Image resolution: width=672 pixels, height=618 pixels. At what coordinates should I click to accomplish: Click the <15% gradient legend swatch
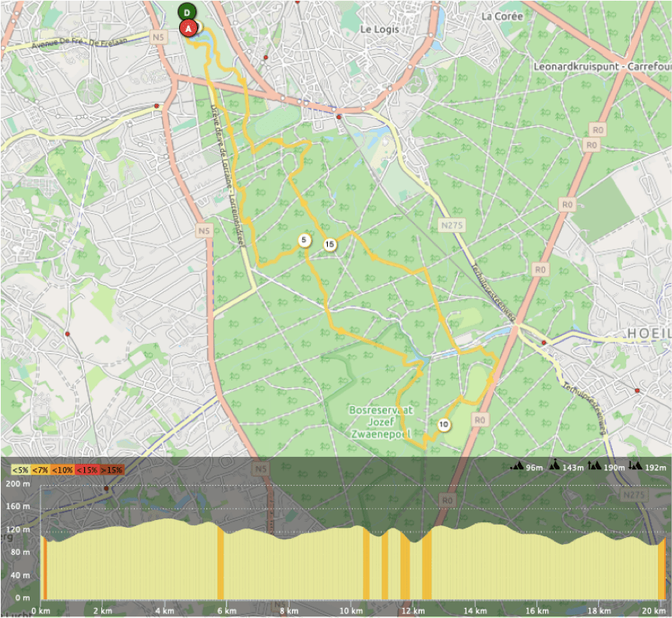(86, 469)
